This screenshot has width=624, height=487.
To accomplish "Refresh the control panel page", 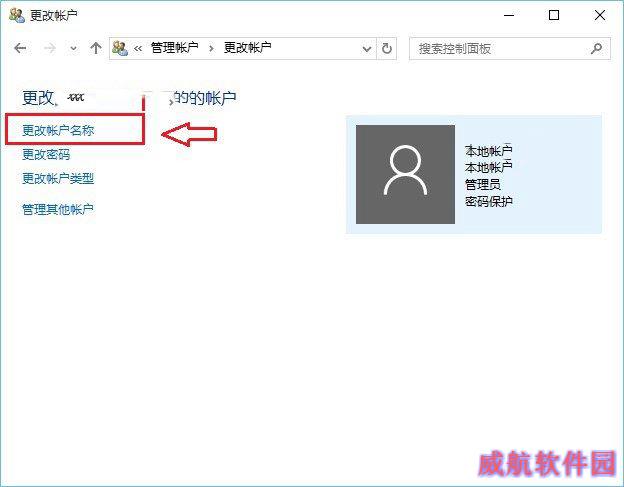I will tap(386, 49).
